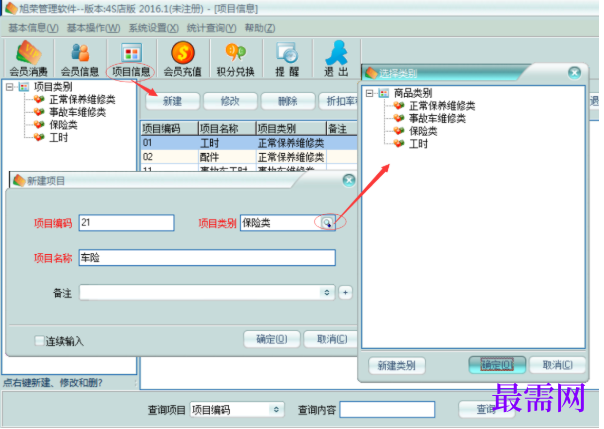
Task: Add a remark with the plus button
Action: click(x=345, y=293)
